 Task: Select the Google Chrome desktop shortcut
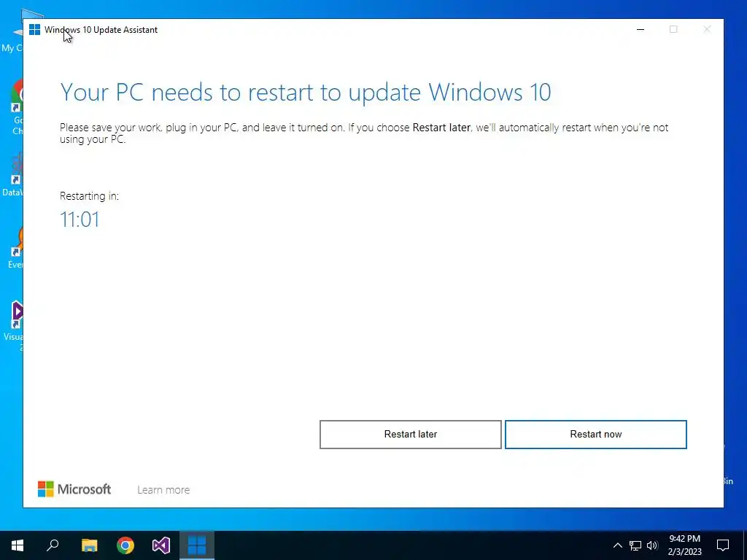point(17,107)
